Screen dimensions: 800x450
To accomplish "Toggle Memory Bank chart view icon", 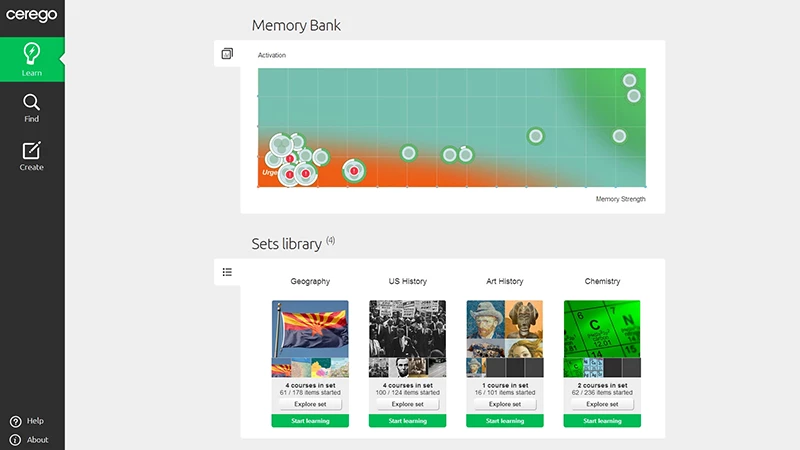I will point(227,54).
